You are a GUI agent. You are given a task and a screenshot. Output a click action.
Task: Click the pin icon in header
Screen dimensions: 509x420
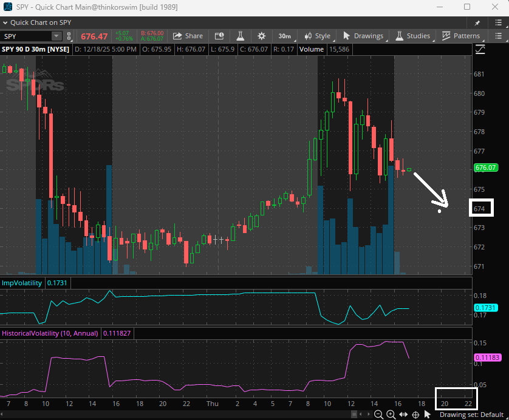477,22
